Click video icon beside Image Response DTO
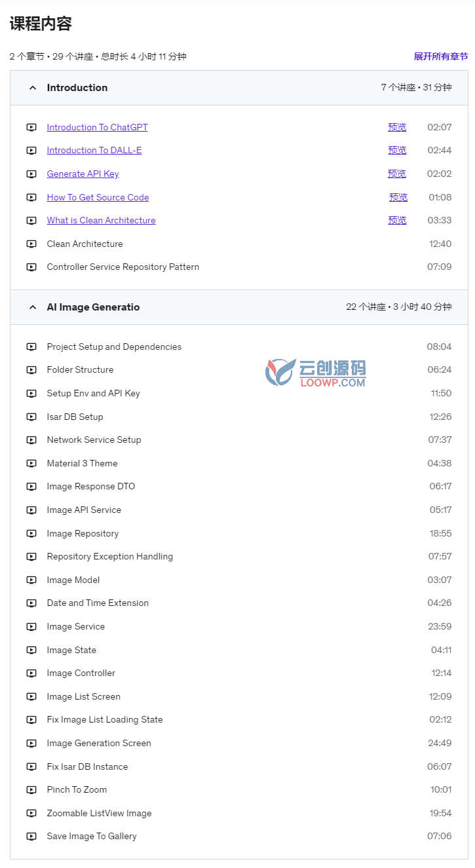This screenshot has width=475, height=868. 31,487
